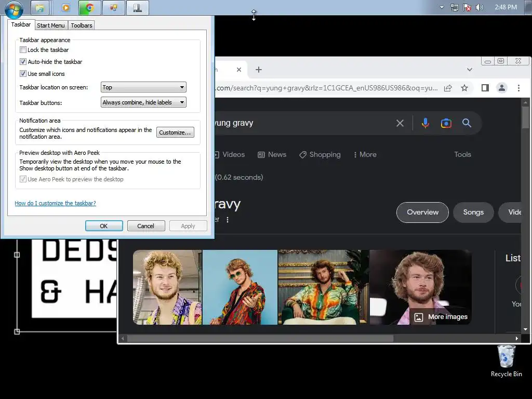Click scroll left arrow in Chrome
Screen dimensions: 532x399
(123, 339)
